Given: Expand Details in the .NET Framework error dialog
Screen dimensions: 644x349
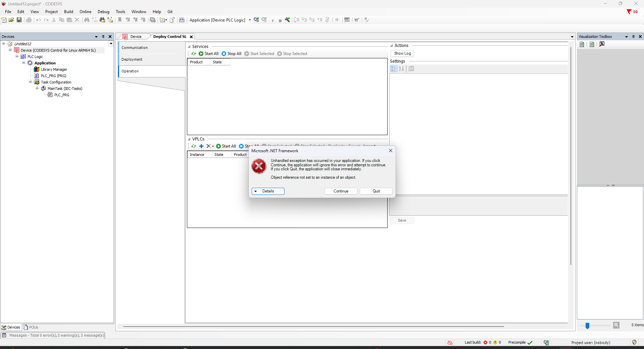Looking at the screenshot, I should (x=268, y=191).
